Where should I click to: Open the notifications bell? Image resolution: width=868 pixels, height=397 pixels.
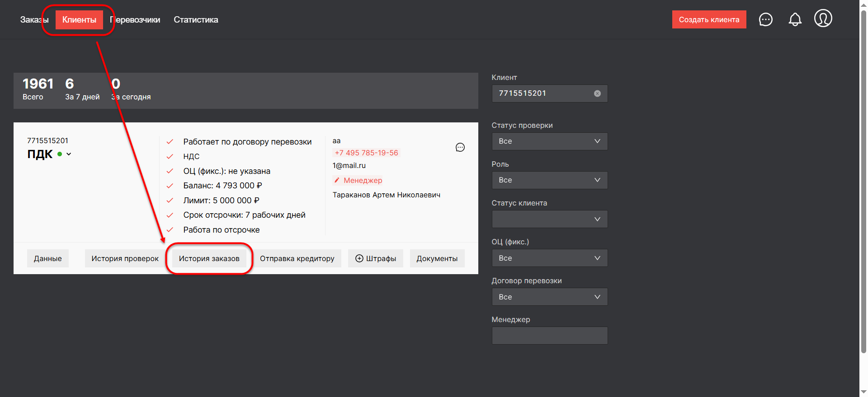pyautogui.click(x=795, y=19)
